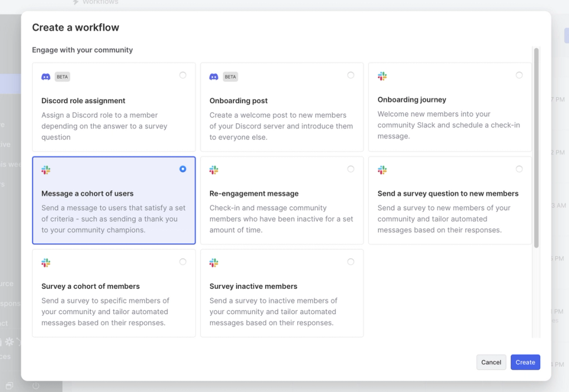569x392 pixels.
Task: Select the Discord role assignment radio button
Action: (x=183, y=75)
